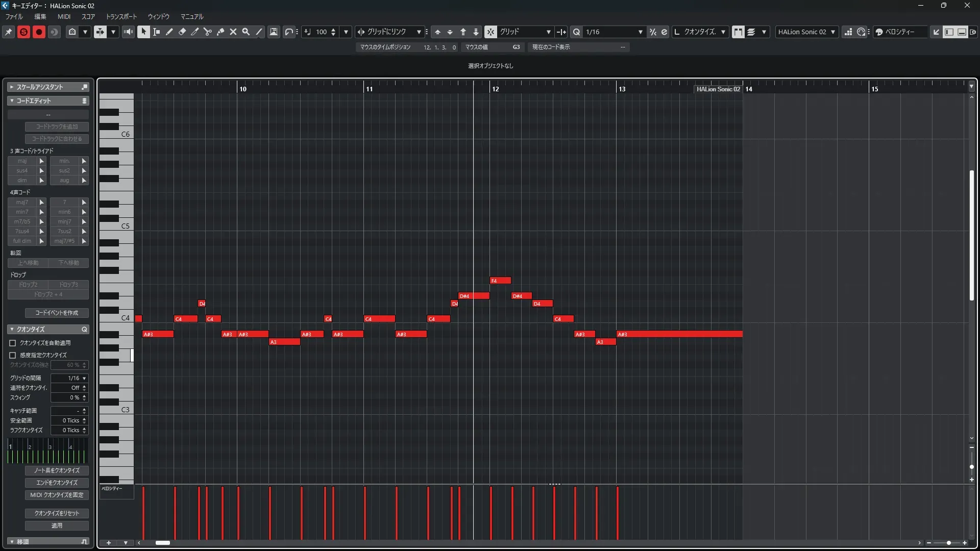The image size is (980, 551).
Task: Select the Zoom magnifier tool
Action: tap(246, 32)
